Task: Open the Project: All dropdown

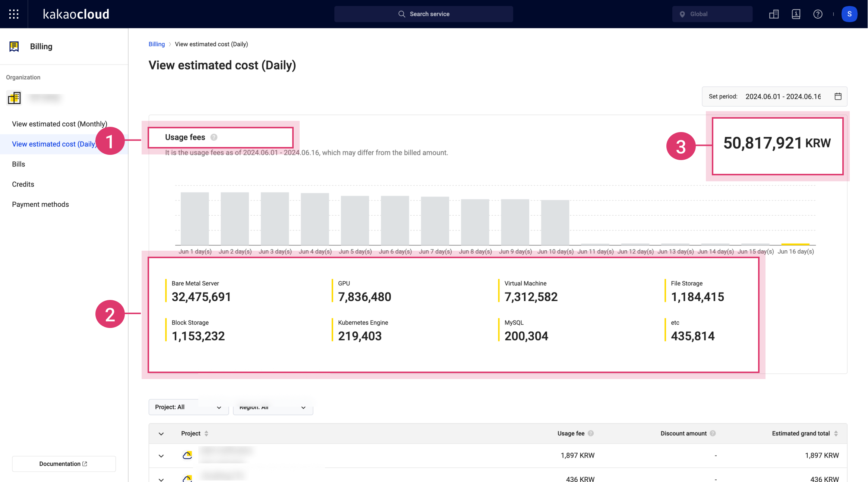Action: (189, 407)
